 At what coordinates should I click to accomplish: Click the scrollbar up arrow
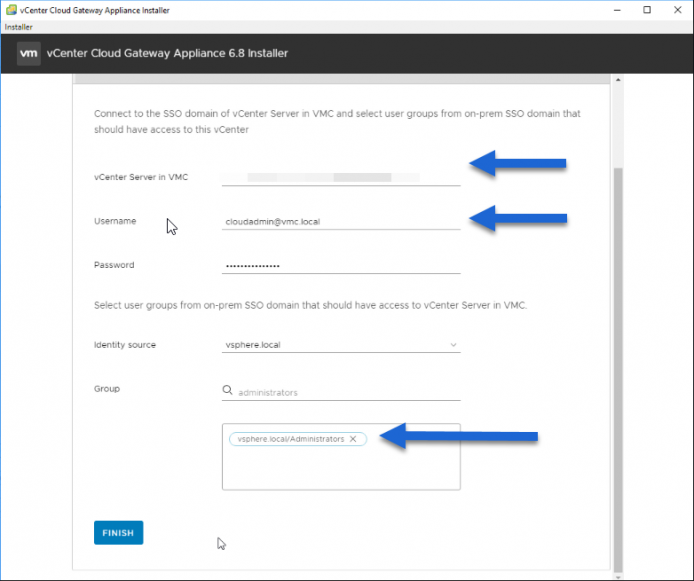[x=618, y=80]
